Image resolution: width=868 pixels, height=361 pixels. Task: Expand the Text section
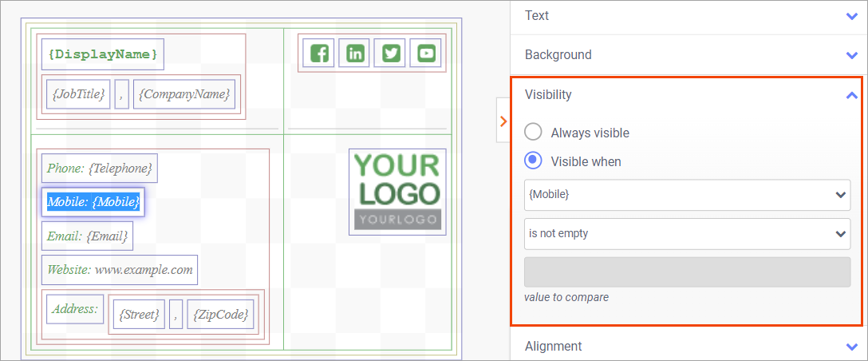(851, 16)
